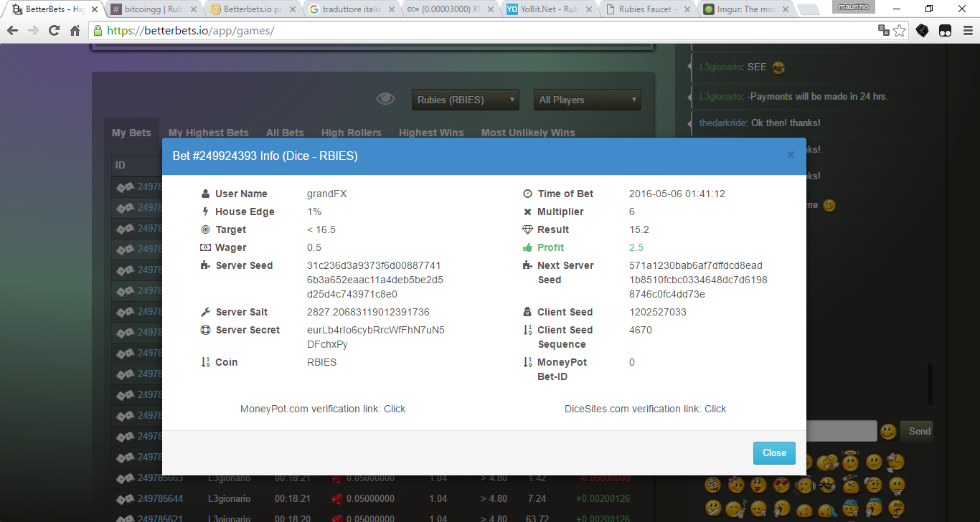
Task: Insert the head-scratching emoji
Action: pyautogui.click(x=873, y=485)
